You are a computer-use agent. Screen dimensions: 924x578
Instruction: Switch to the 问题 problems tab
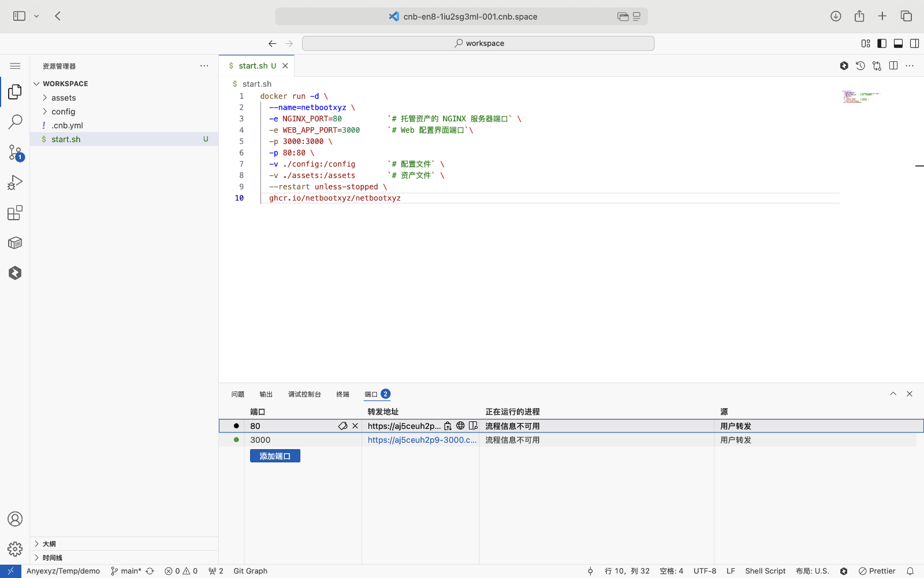(x=238, y=394)
